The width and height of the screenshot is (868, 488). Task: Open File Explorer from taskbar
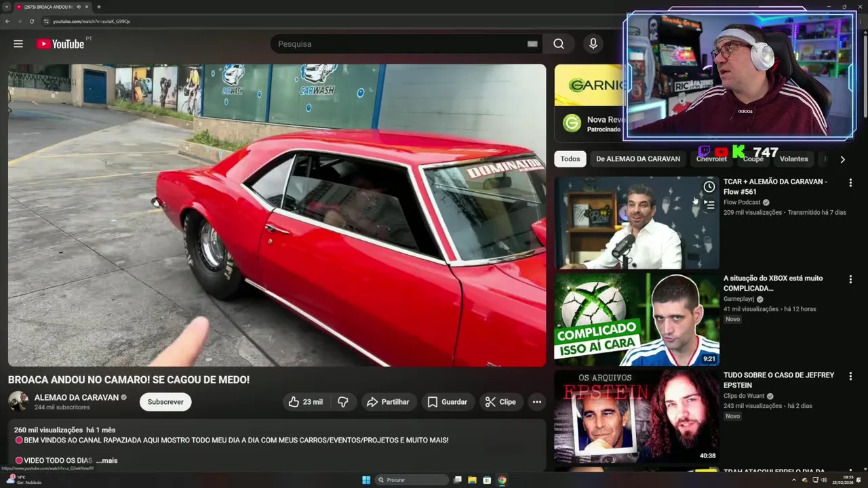472,480
